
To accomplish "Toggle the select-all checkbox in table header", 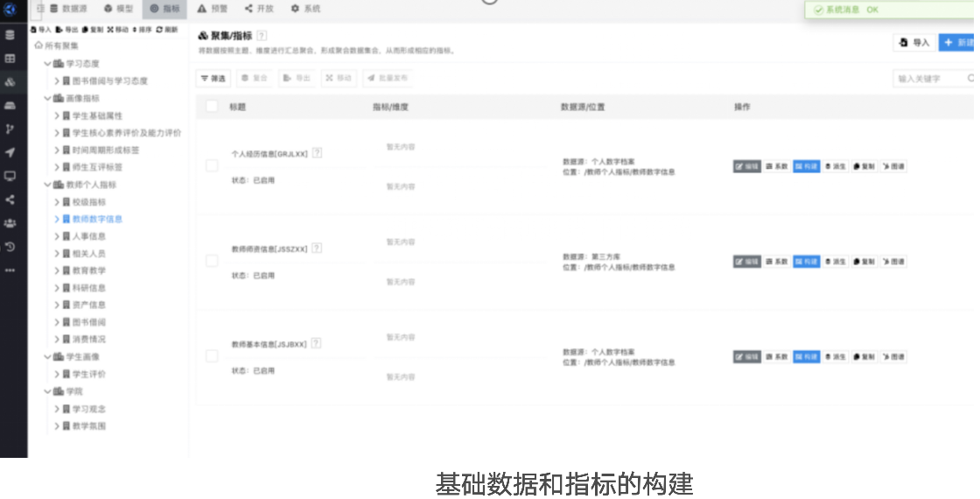I will click(x=212, y=106).
